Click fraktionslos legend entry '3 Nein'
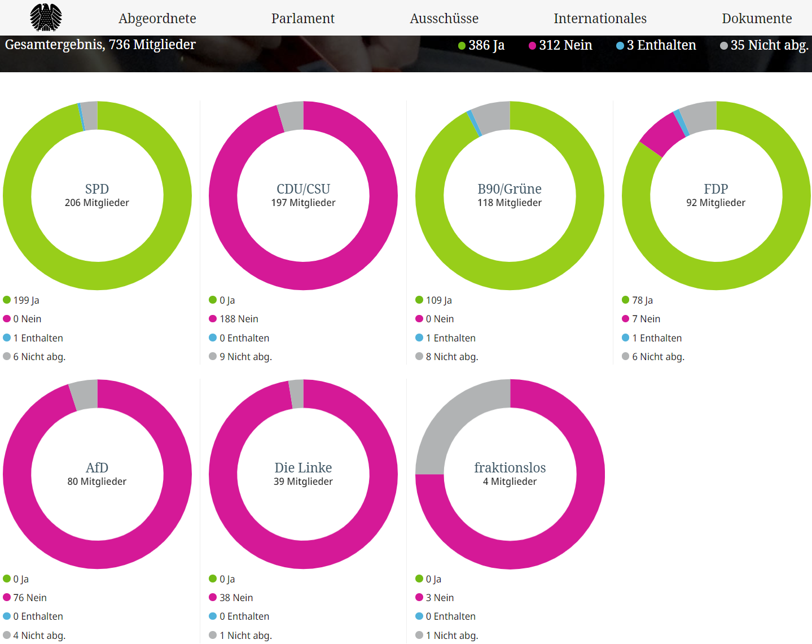This screenshot has height=644, width=812. (x=434, y=598)
